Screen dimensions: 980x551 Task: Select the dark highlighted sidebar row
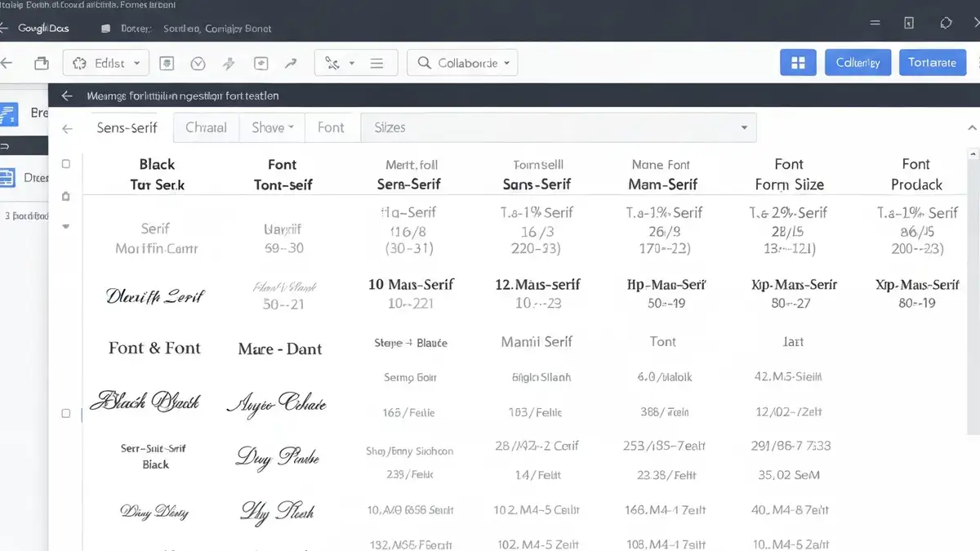point(24,145)
